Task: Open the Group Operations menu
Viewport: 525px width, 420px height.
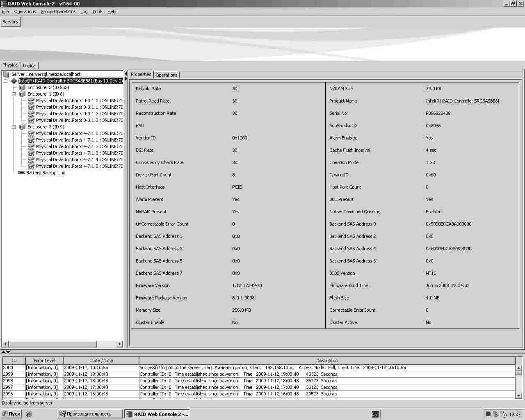Action: [58, 11]
